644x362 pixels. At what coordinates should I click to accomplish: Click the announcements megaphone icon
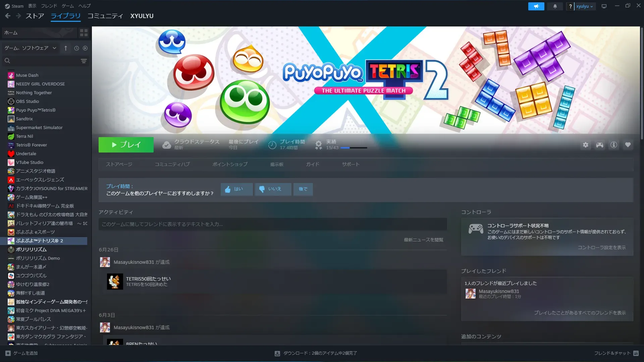pos(536,6)
